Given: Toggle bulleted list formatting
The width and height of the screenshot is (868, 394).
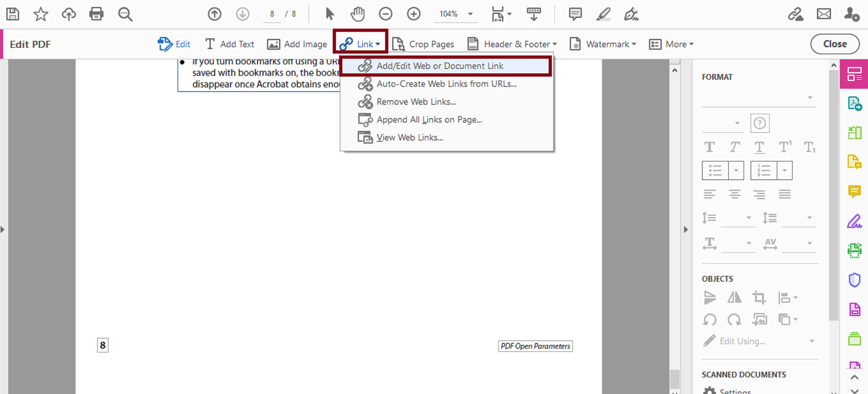Looking at the screenshot, I should pos(715,170).
